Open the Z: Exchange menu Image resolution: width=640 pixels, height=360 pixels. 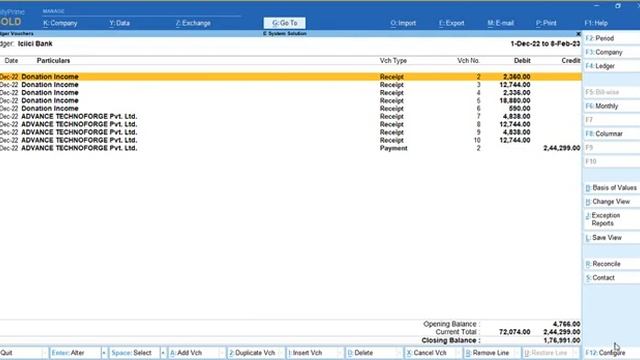(193, 23)
